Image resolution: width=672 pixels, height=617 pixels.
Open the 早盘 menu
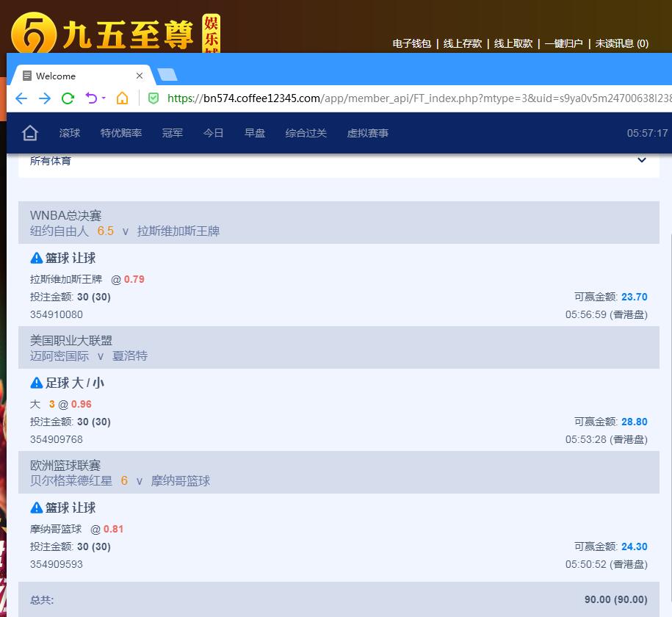tap(255, 133)
